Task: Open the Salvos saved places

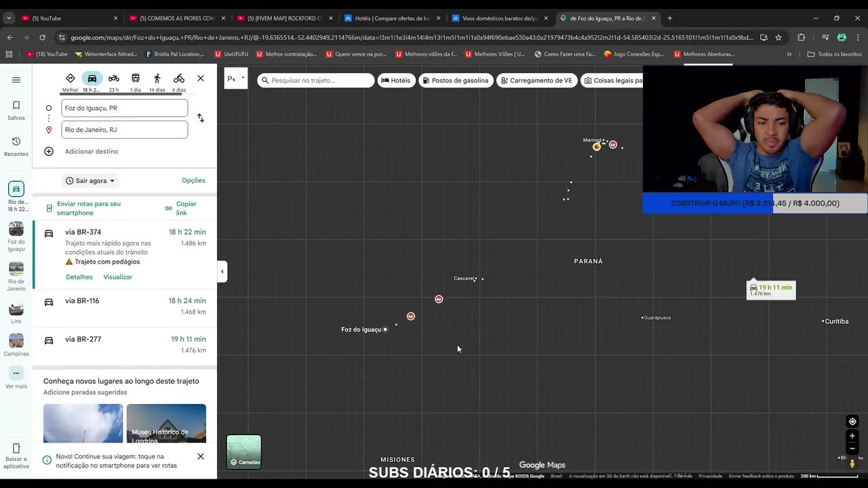Action: coord(16,110)
